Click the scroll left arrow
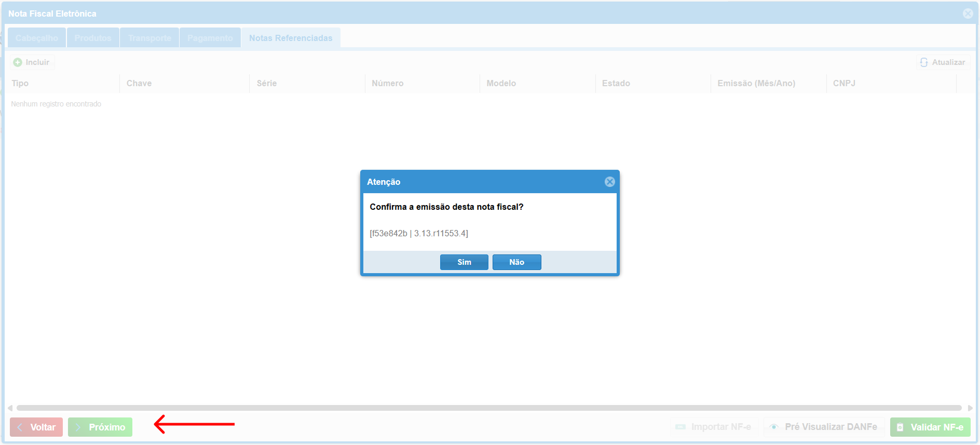The width and height of the screenshot is (980, 445). (x=10, y=408)
